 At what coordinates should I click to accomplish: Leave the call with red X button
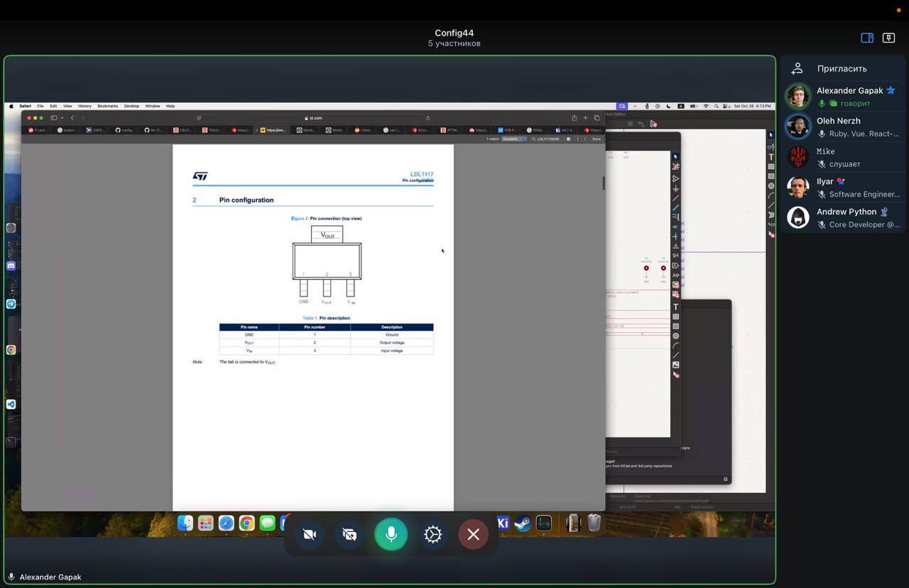[x=473, y=535]
